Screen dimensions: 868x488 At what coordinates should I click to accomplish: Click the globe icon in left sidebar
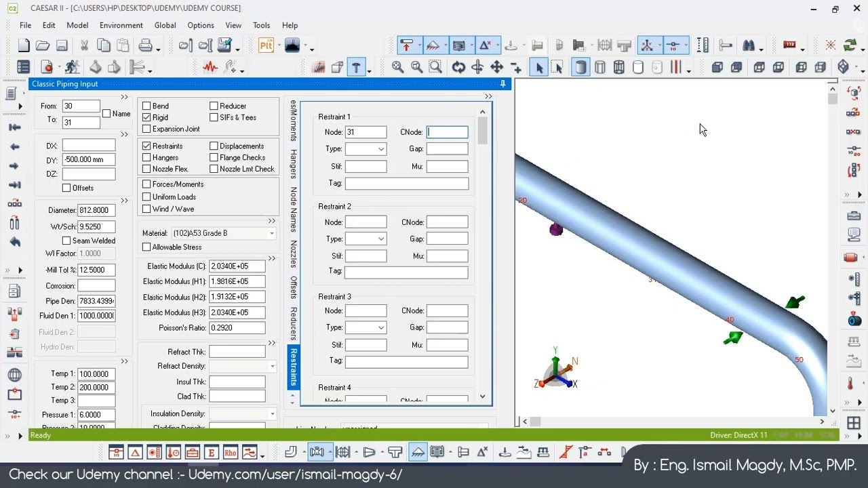(14, 375)
